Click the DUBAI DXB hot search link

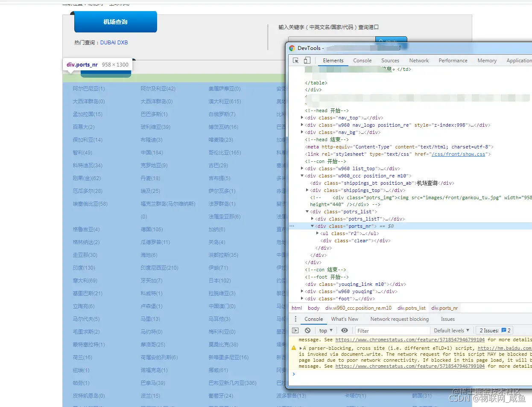(114, 43)
